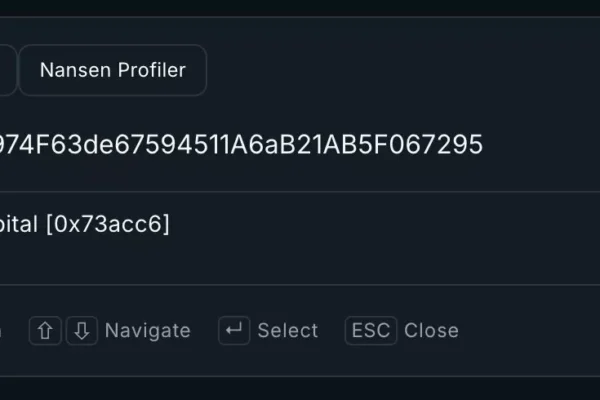Click the Close label beside ESC
This screenshot has height=400, width=600.
(431, 331)
